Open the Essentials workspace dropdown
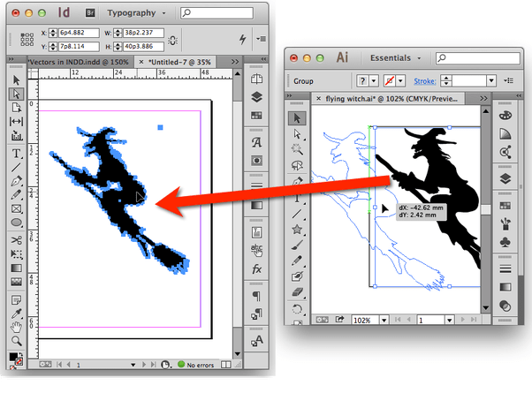Screen dimensions: 532x408 (x=395, y=58)
